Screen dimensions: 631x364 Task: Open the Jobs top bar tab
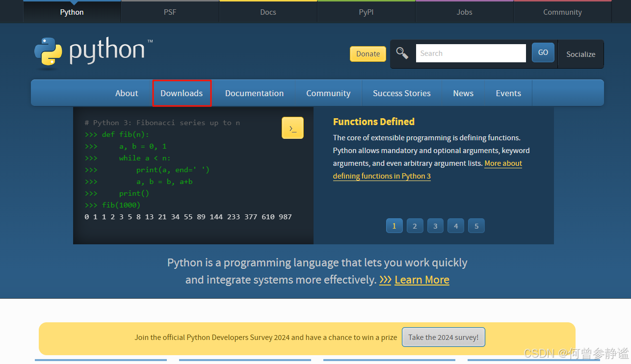pos(465,12)
